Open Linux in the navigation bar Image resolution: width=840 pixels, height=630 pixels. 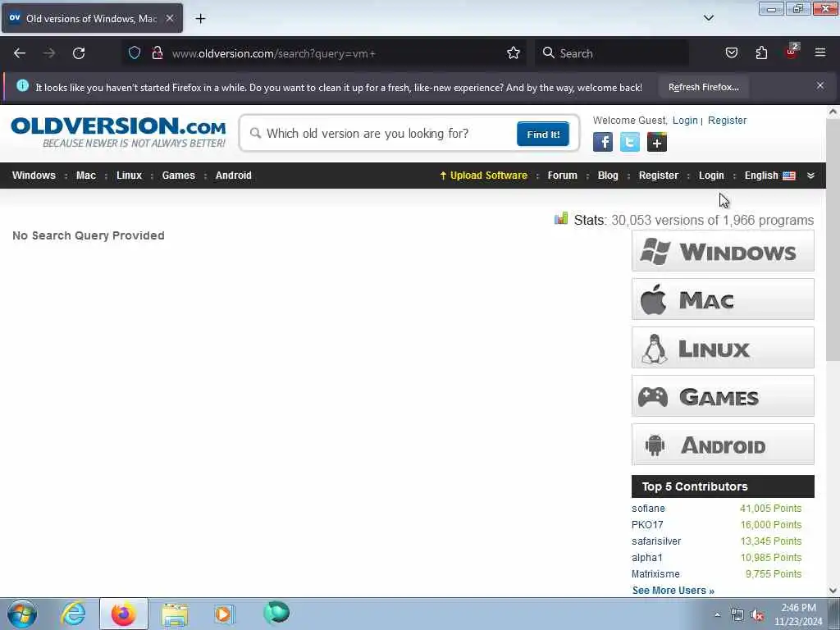pos(129,176)
